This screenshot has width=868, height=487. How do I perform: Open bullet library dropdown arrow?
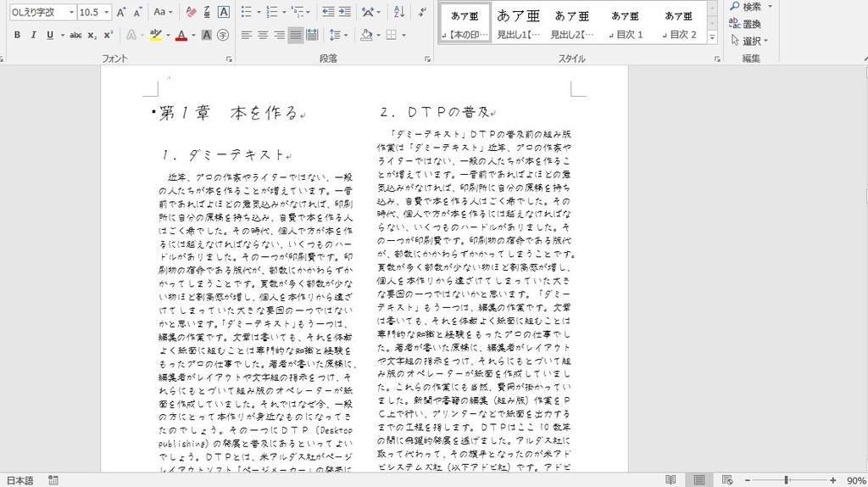click(x=259, y=12)
